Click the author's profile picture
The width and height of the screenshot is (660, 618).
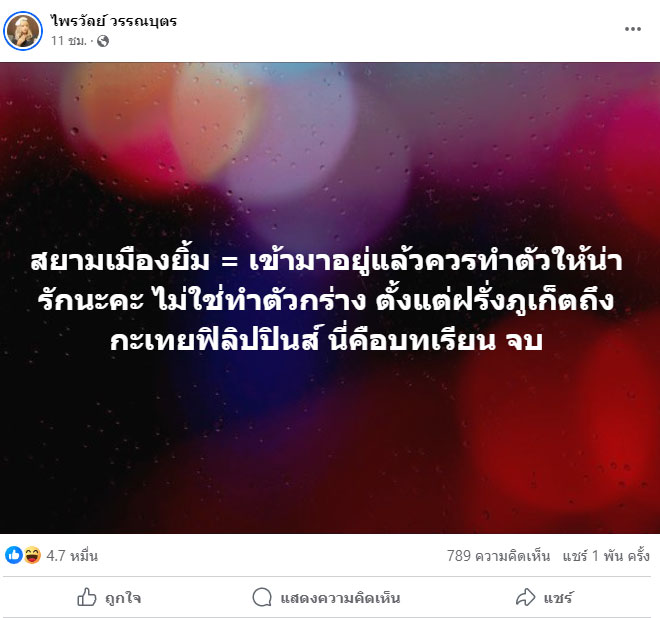23,31
